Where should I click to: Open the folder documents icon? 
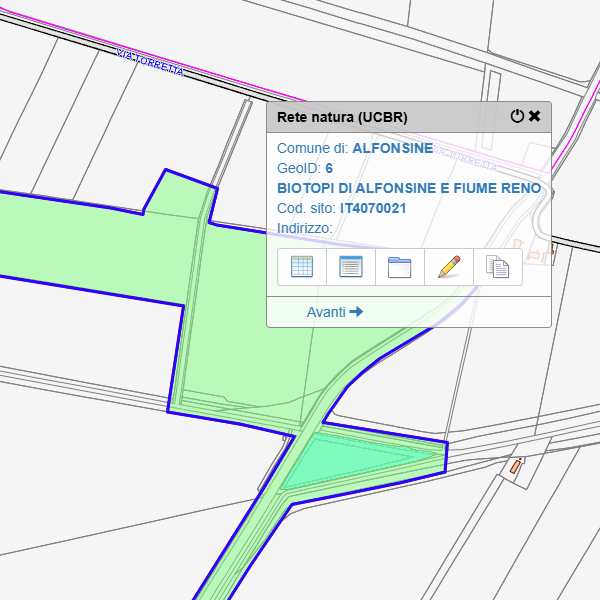click(399, 267)
